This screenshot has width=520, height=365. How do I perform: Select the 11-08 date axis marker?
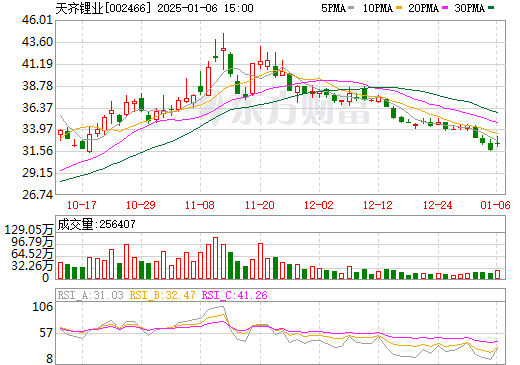pos(200,205)
